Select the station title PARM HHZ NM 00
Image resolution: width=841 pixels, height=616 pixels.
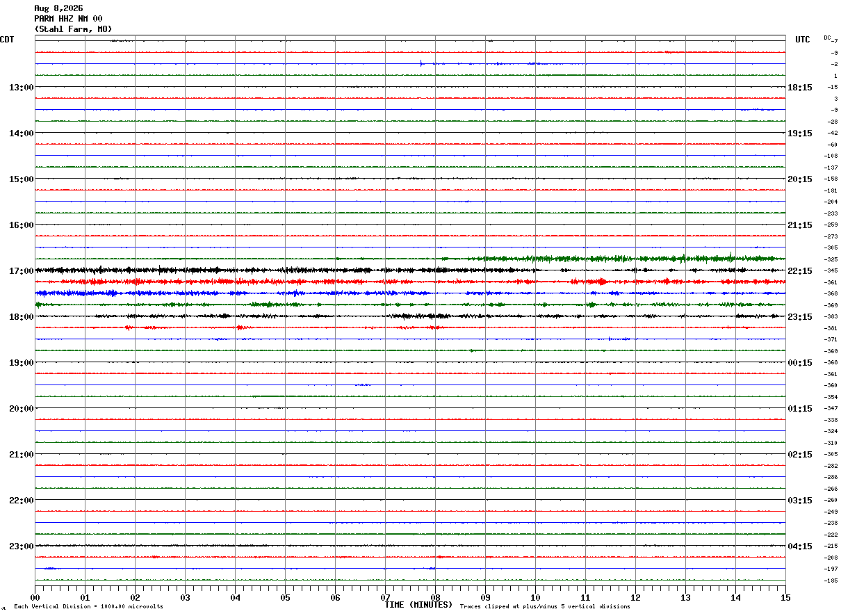click(68, 19)
